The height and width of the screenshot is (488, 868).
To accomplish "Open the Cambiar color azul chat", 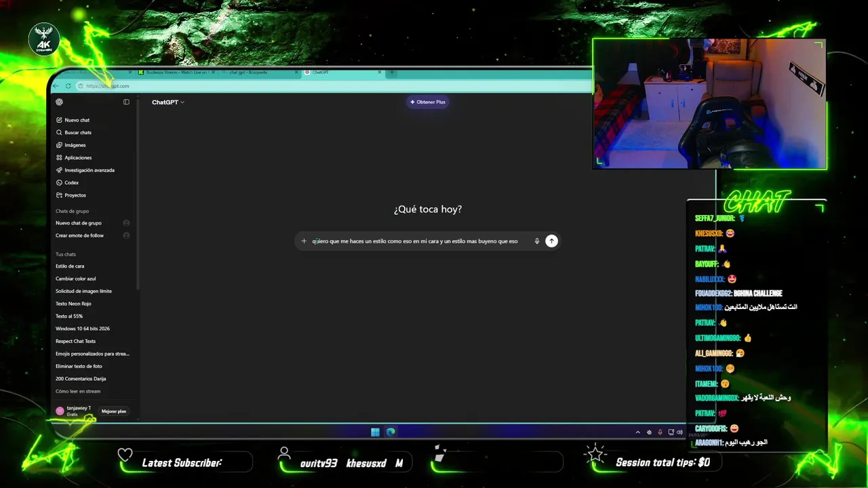I will point(75,279).
